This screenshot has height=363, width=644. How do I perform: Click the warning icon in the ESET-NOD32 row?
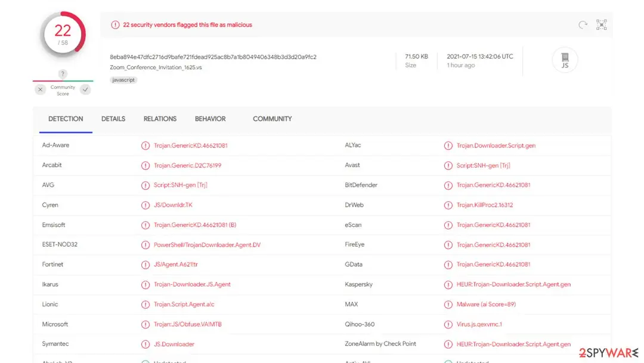(x=145, y=245)
